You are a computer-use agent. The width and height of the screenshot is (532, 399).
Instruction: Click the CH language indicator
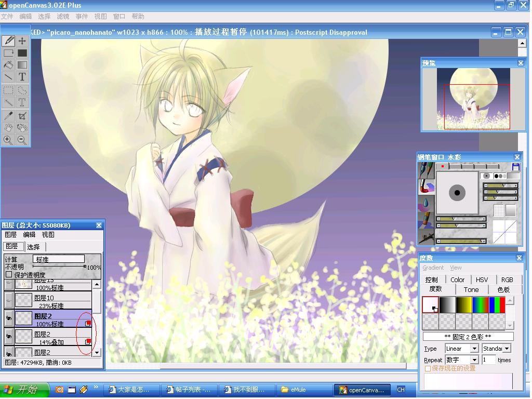point(401,390)
